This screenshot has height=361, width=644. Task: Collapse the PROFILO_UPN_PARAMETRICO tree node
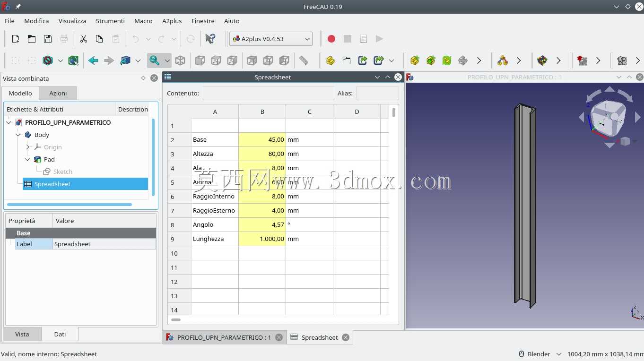point(9,122)
